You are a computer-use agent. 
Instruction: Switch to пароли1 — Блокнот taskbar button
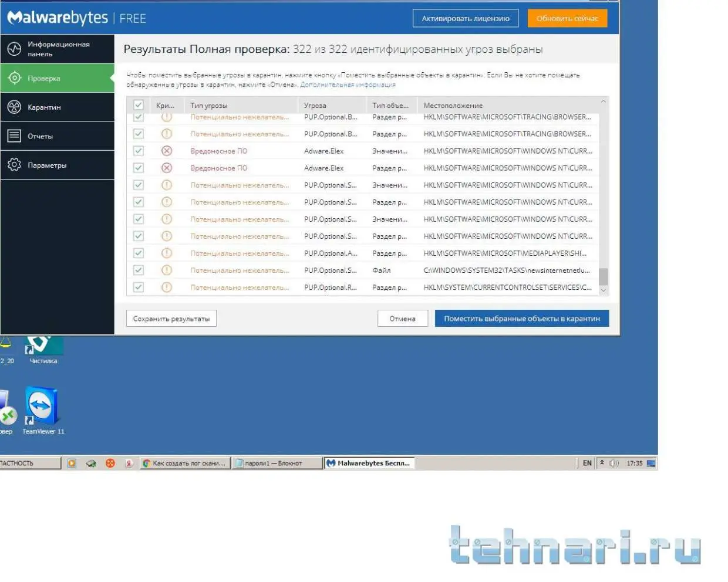click(x=276, y=463)
